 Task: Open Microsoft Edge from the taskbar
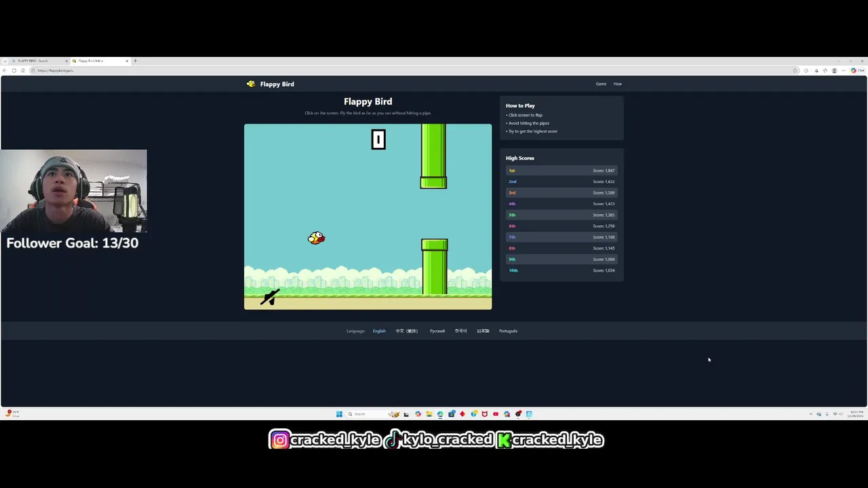tap(440, 414)
